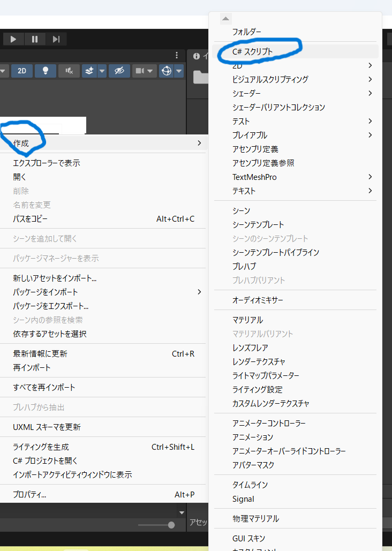Open the scene effects dropdown arrow
This screenshot has height=551, width=392.
tap(102, 71)
